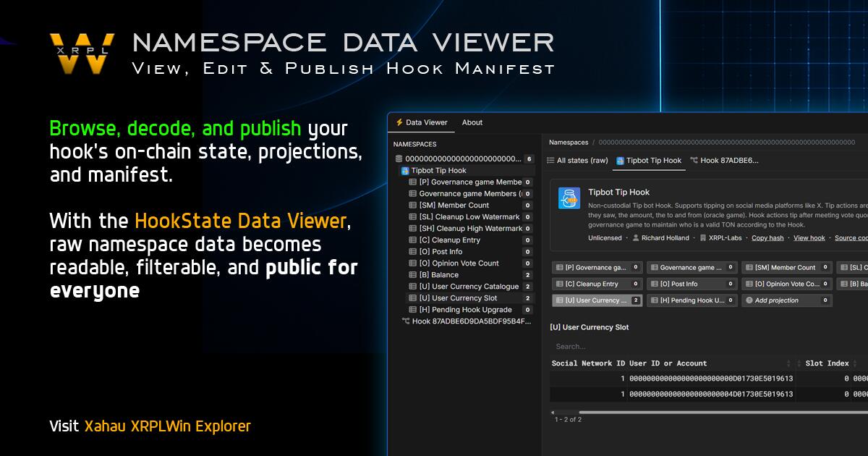The width and height of the screenshot is (868, 456).
Task: Click the lightning bolt Data Viewer icon
Action: 399,122
